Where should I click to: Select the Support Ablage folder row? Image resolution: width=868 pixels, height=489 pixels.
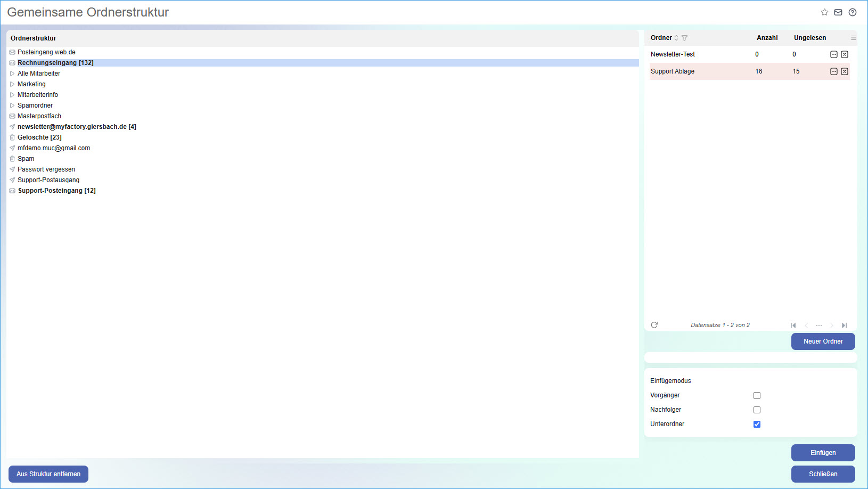[x=750, y=71]
